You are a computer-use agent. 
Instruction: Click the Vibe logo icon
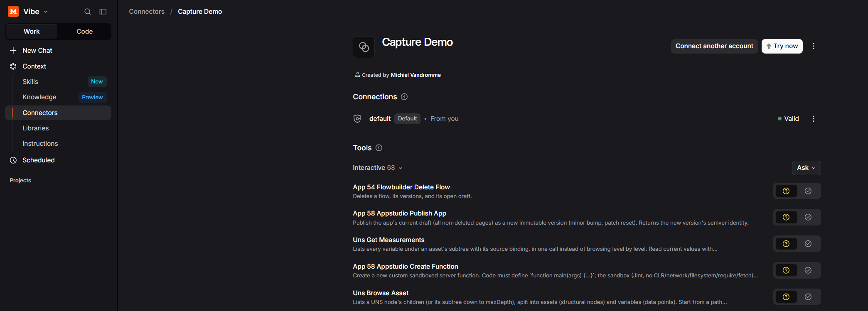tap(13, 12)
